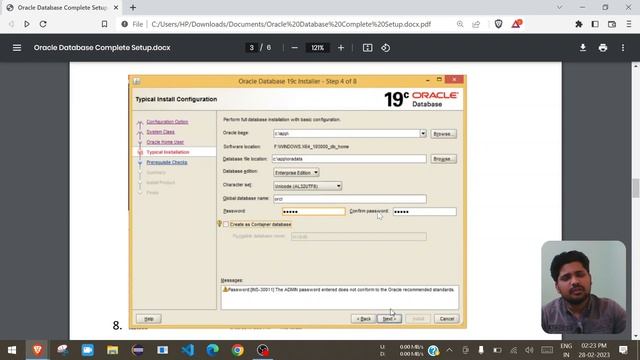Click the Oracle Home User step link

(165, 142)
